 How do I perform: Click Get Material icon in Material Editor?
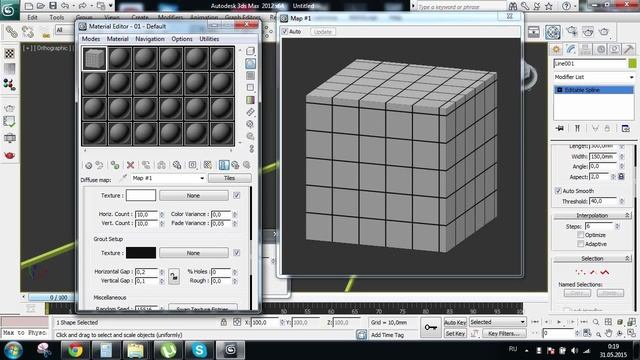coord(88,165)
